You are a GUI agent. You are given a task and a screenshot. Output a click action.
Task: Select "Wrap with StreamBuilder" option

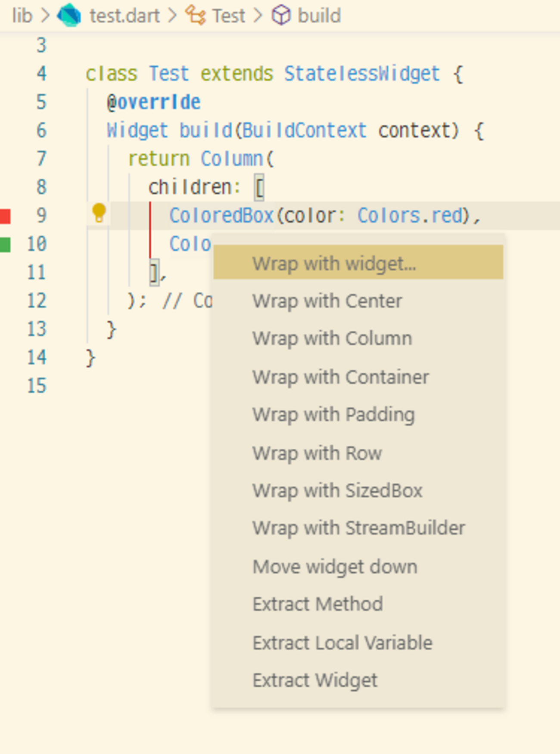[359, 528]
